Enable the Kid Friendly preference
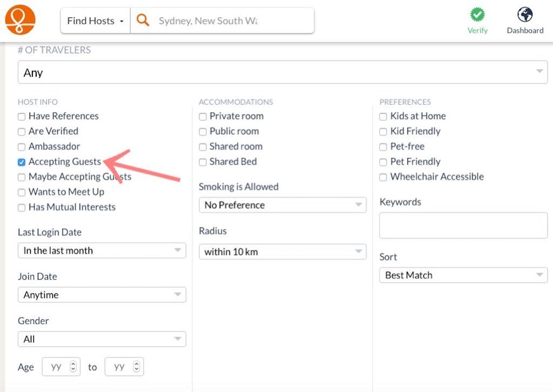This screenshot has width=553, height=392. coord(383,132)
